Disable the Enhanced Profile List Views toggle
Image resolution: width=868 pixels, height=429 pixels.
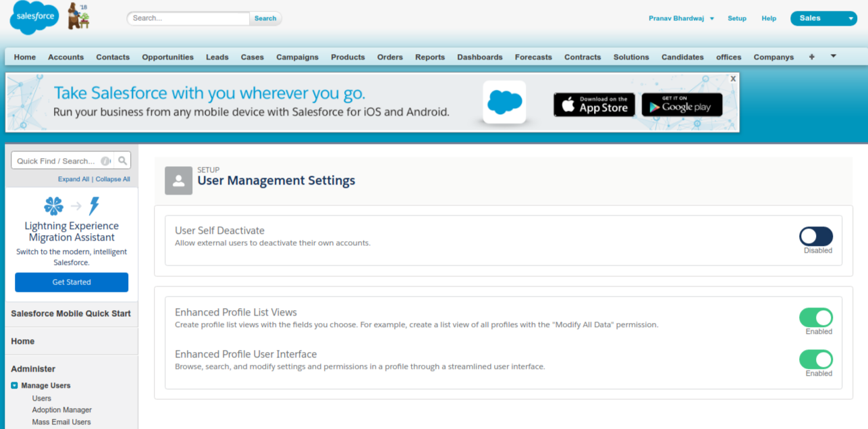click(x=816, y=318)
